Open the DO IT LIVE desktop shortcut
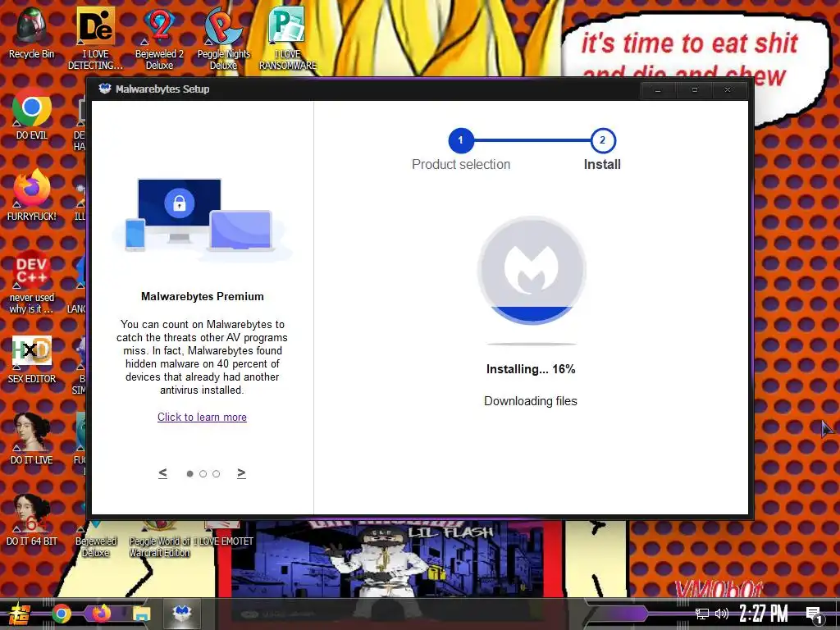Screen dimensions: 840x630 click(32, 440)
